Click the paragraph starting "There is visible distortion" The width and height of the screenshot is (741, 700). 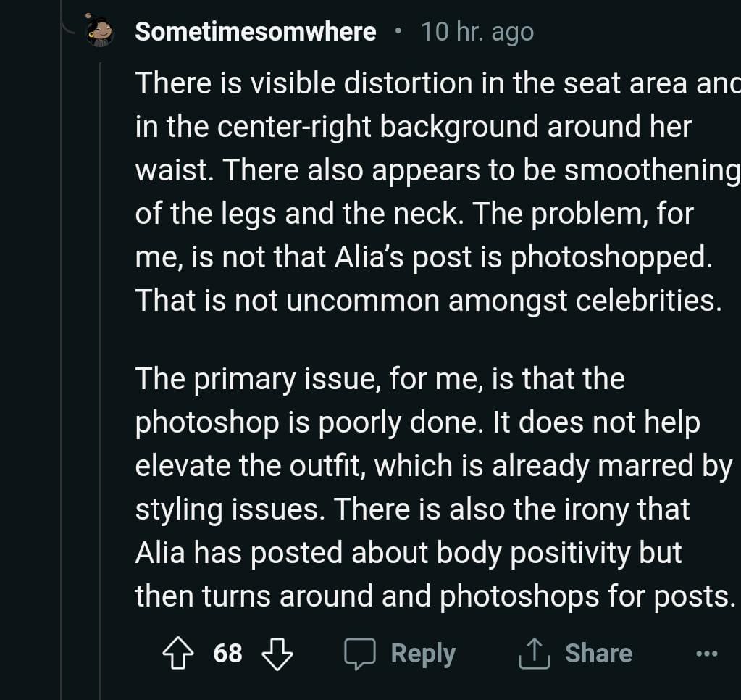pos(427,192)
